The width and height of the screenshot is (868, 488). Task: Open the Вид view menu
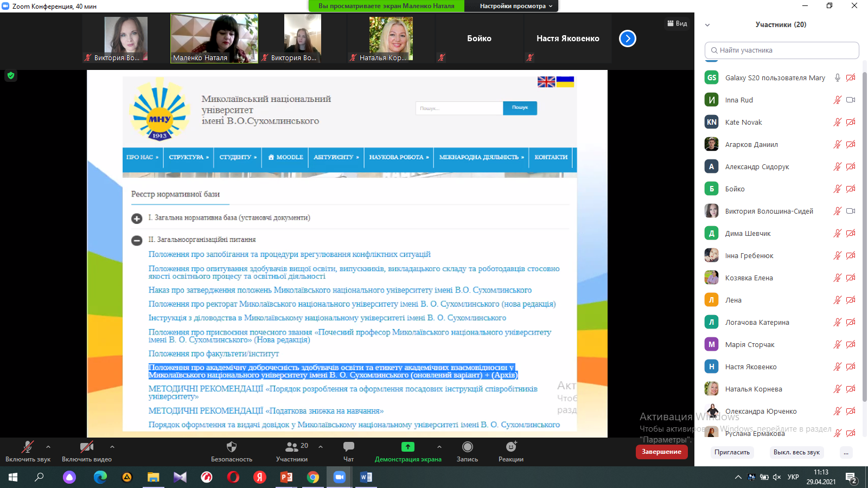677,23
